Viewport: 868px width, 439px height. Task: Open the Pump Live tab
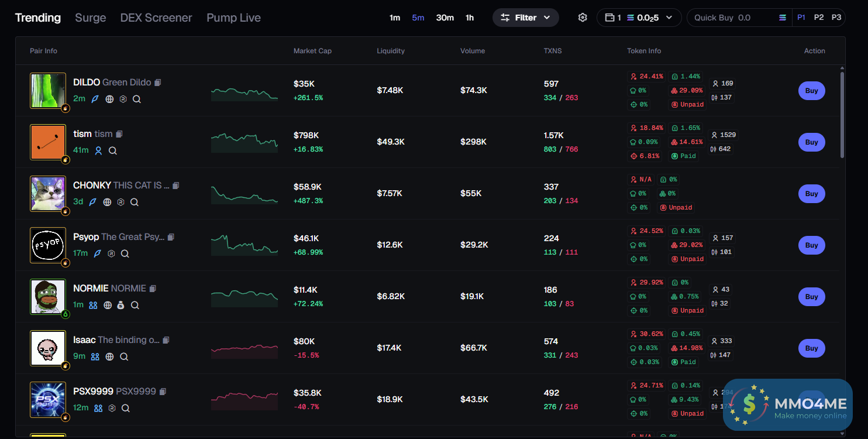coord(233,18)
